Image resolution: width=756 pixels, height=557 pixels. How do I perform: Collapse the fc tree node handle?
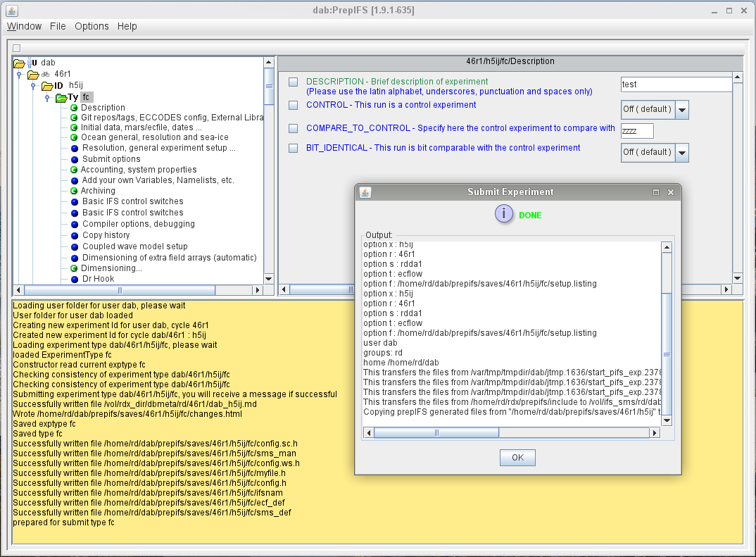coord(46,98)
